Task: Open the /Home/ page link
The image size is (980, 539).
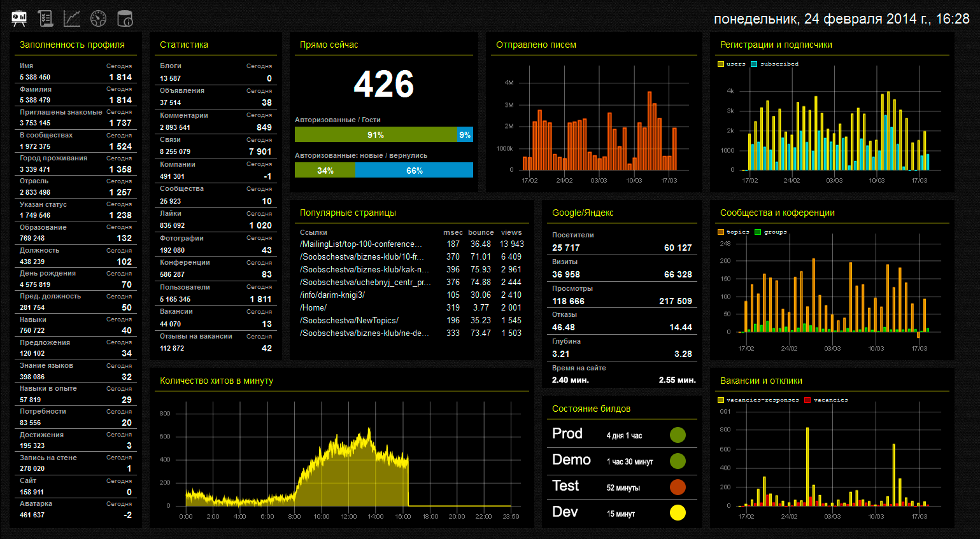Action: coord(313,308)
